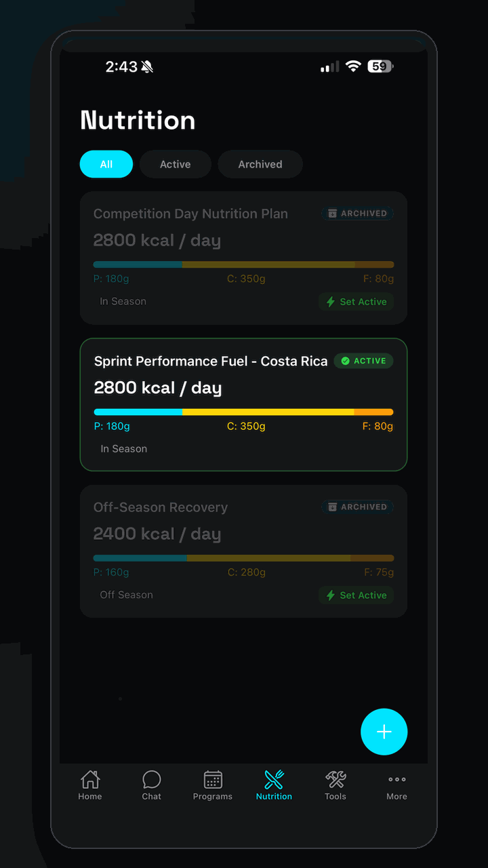Click the macro bar on Sprint Performance Fuel
Screen dimensions: 488x868
243,412
